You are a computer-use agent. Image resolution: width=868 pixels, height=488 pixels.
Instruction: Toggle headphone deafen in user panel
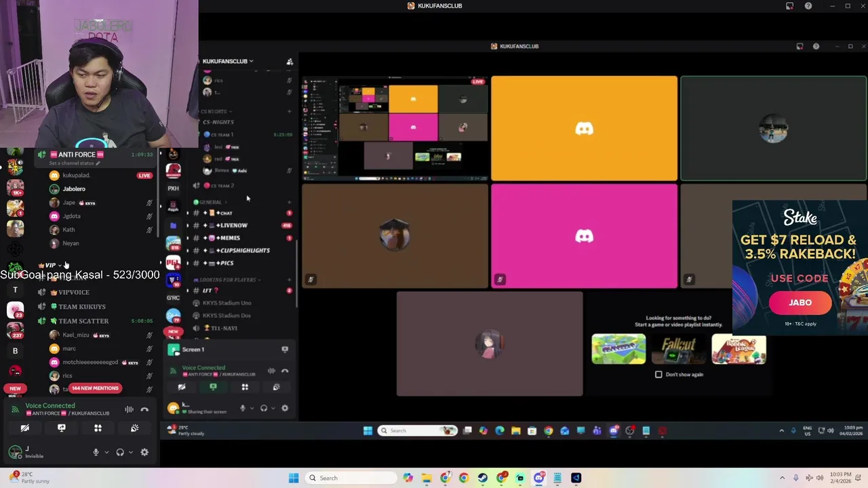coord(120,452)
